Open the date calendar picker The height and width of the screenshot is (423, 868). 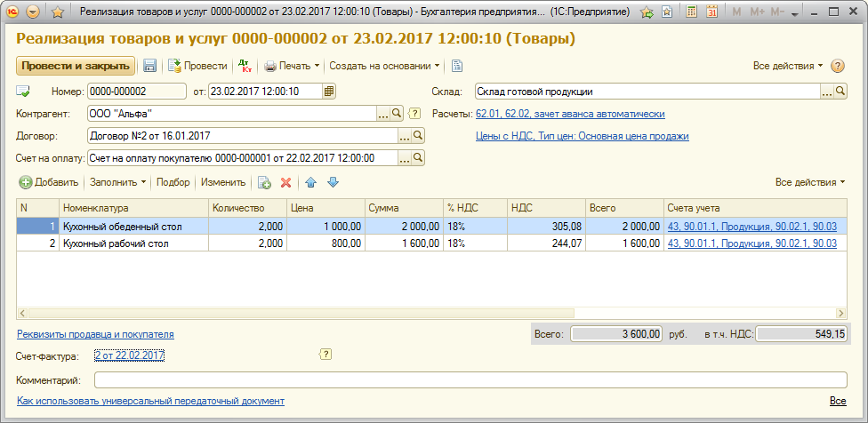(329, 91)
